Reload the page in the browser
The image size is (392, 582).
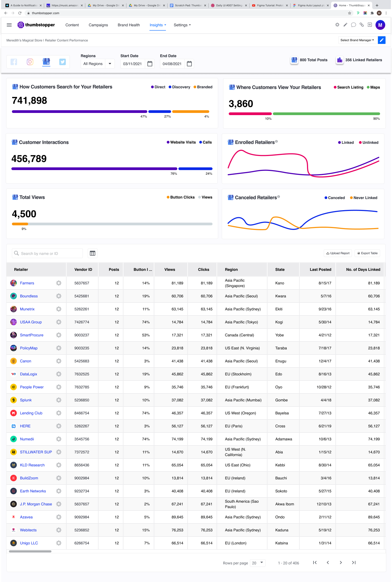[x=20, y=13]
